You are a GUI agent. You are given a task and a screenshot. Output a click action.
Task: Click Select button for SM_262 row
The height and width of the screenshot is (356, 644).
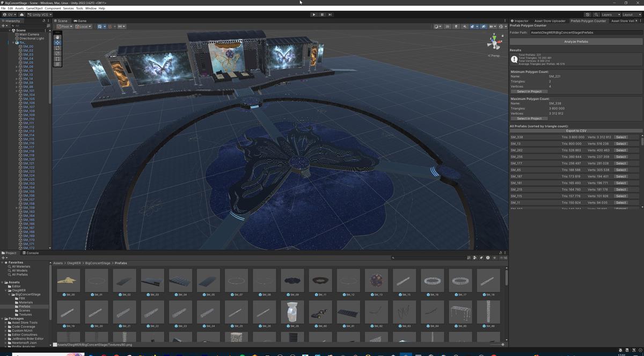point(621,150)
